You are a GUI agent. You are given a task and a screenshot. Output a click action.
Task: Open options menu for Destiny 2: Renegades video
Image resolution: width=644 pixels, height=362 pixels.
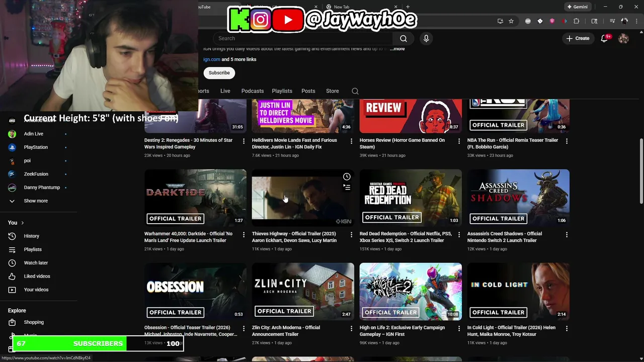pyautogui.click(x=244, y=141)
